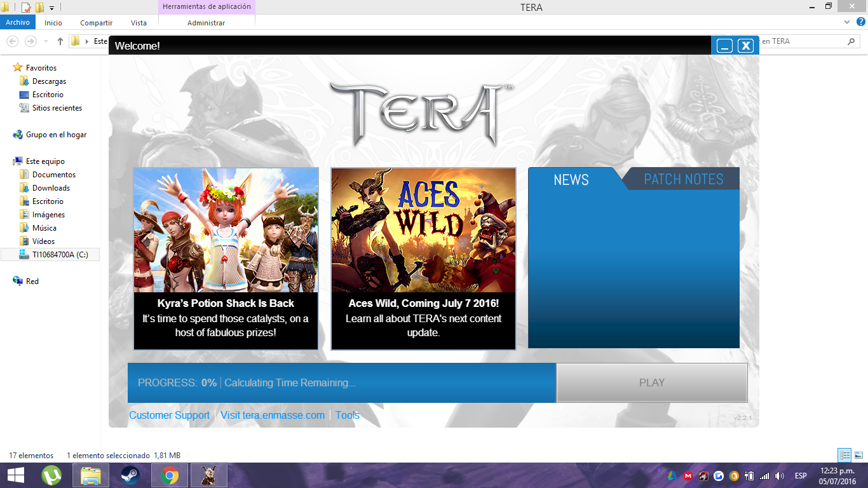Expand the ribbon with the chevron arrow
This screenshot has height=488, width=868.
[846, 22]
